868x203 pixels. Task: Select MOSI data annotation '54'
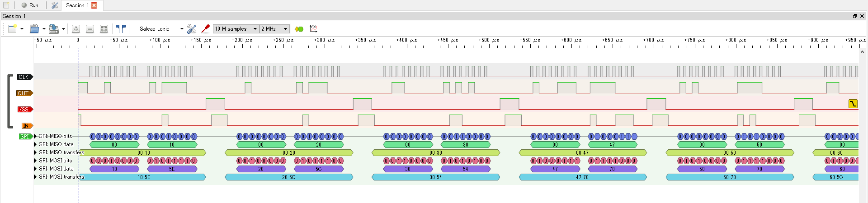click(466, 169)
